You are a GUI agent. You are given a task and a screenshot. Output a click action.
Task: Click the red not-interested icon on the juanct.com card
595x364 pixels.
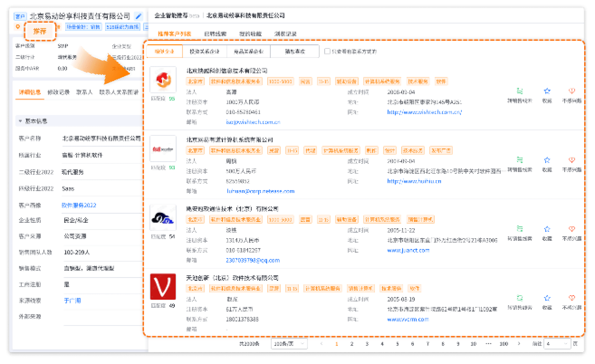pos(572,229)
